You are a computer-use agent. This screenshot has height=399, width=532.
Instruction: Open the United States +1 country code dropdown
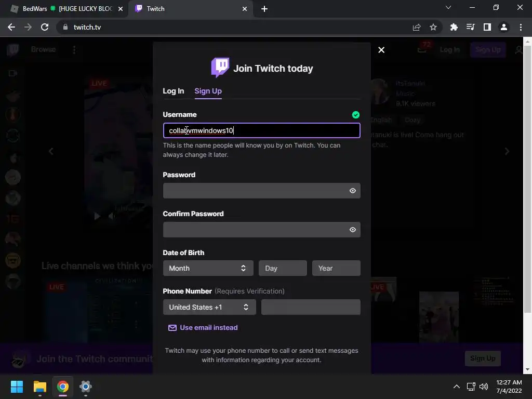[x=209, y=307]
